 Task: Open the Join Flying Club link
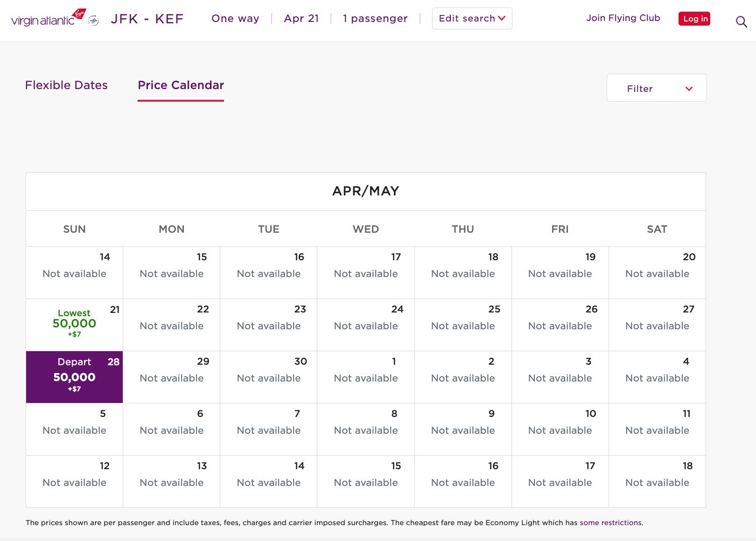point(623,18)
